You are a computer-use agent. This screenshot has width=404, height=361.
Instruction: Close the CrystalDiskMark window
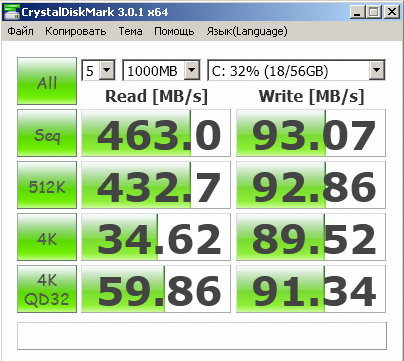tap(392, 13)
